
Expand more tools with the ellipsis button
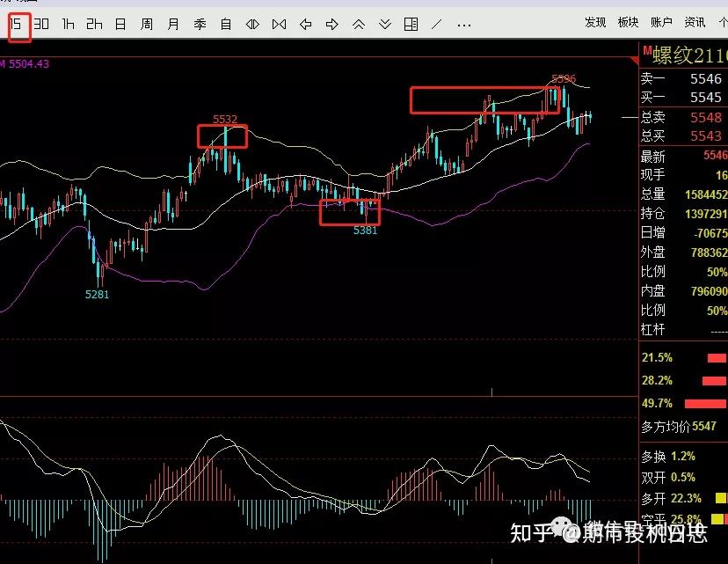click(x=462, y=25)
